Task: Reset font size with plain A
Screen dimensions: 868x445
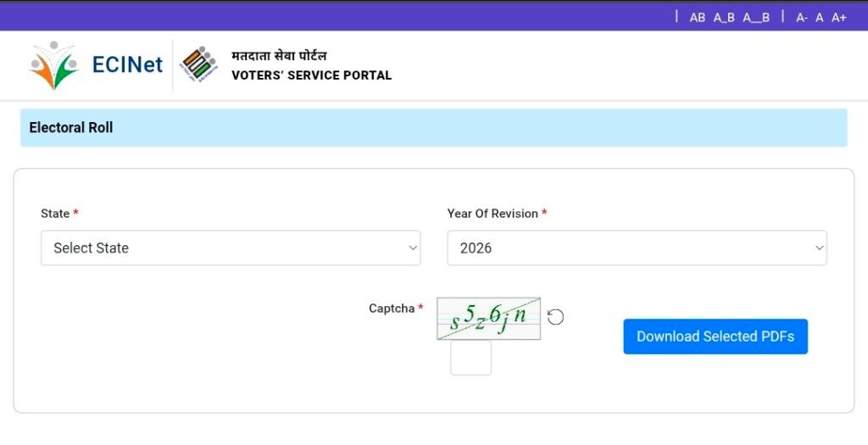Action: click(x=820, y=17)
